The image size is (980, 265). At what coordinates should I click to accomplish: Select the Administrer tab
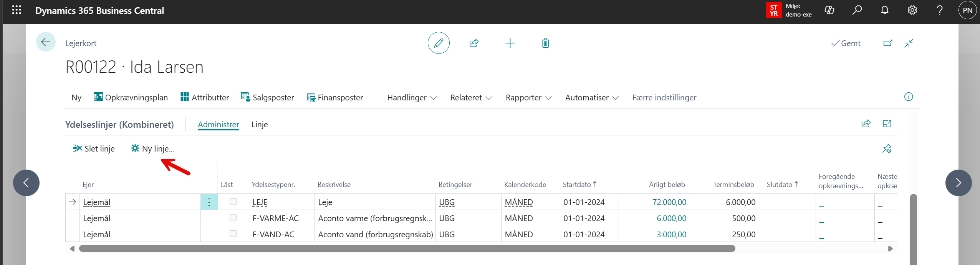(218, 125)
